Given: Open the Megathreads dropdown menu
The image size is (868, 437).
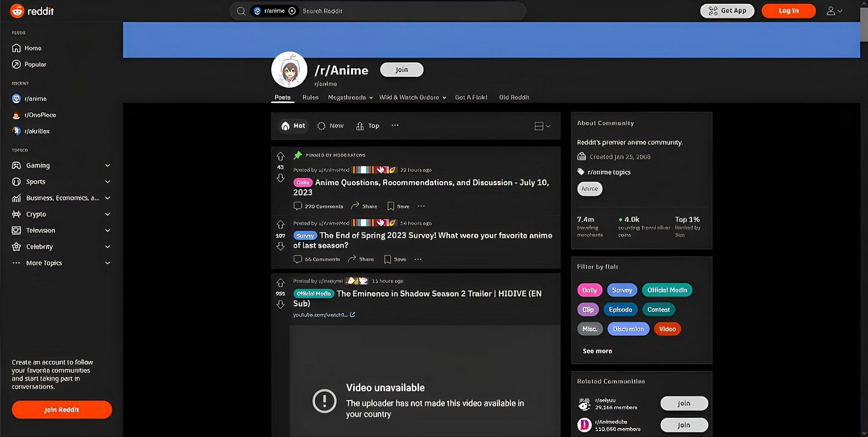Looking at the screenshot, I should (x=350, y=98).
